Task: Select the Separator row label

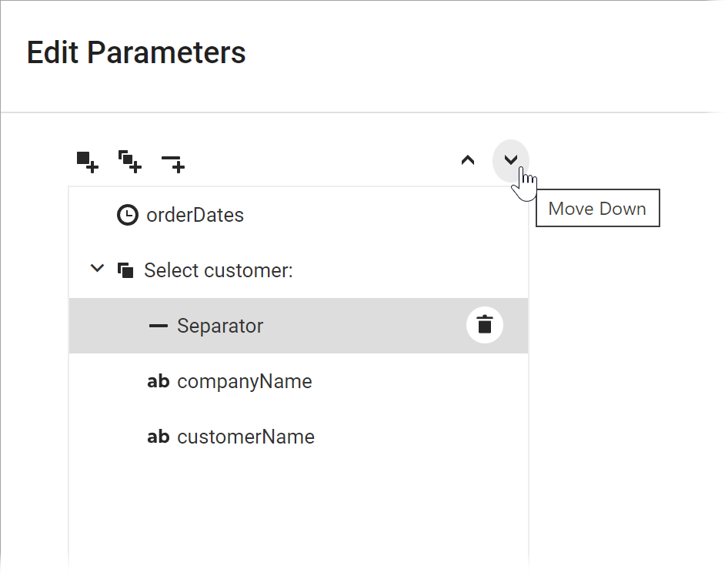Action: click(x=220, y=326)
